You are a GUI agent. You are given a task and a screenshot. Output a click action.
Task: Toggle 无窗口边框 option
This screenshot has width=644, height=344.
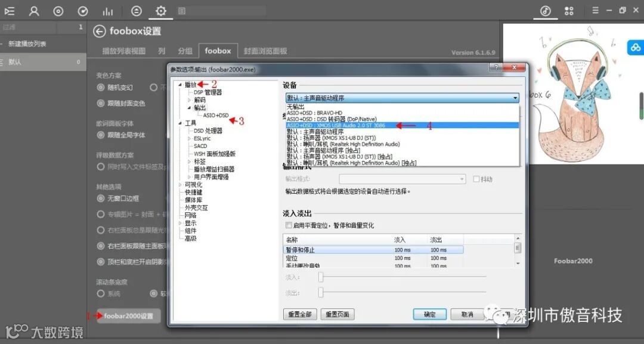[x=100, y=199]
